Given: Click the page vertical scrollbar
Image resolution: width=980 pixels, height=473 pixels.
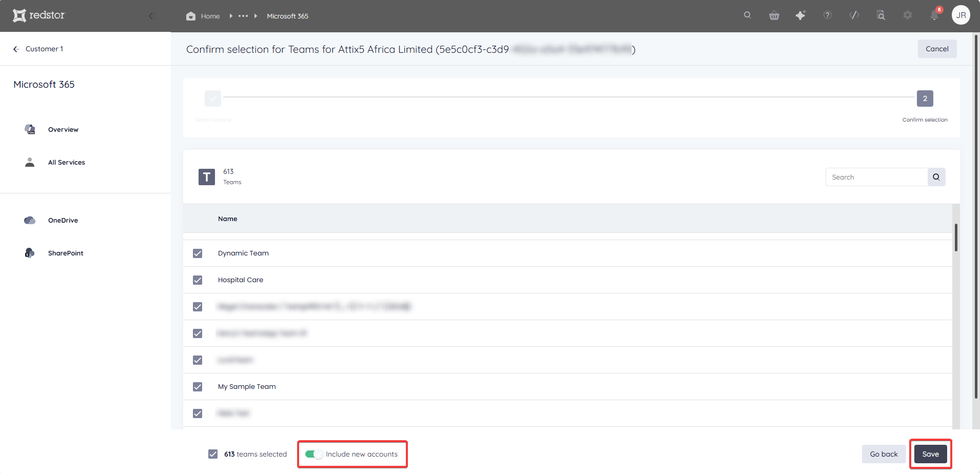Looking at the screenshot, I should 976,215.
